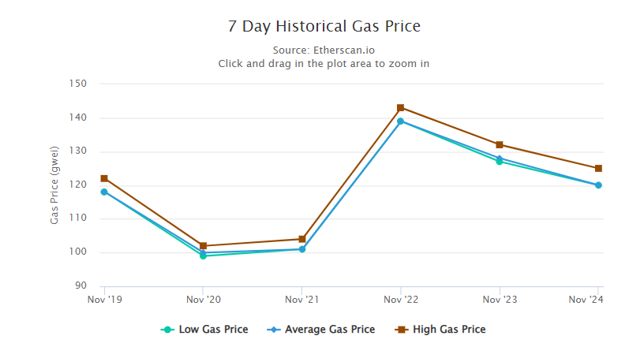This screenshot has width=644, height=347.
Task: Select High Gas Price marker at Nov '20
Action: (203, 246)
